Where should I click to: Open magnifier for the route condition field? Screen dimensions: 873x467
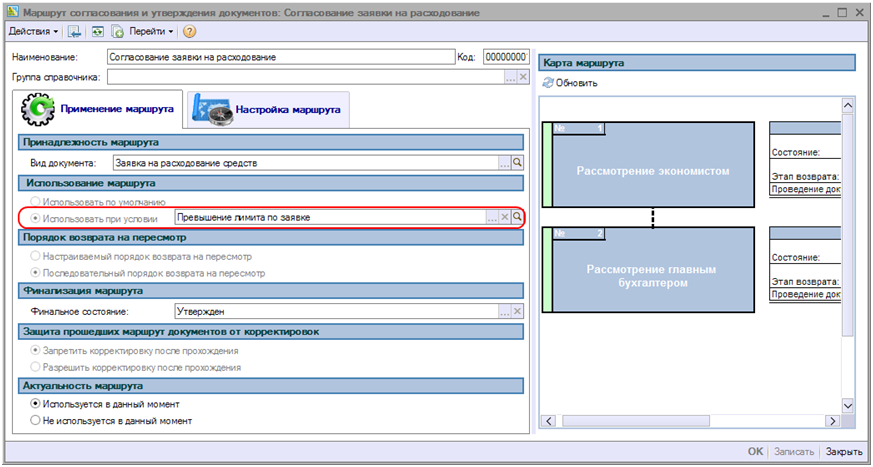518,217
